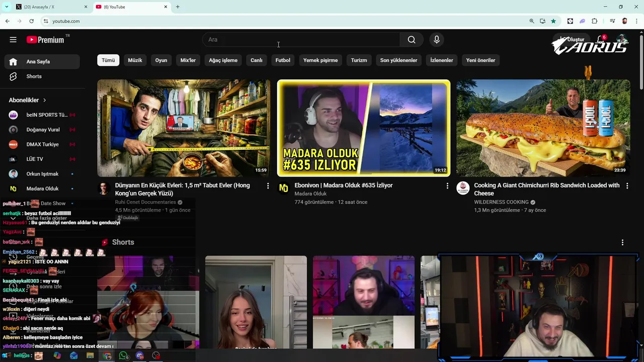Image resolution: width=644 pixels, height=362 pixels.
Task: Open LÜE TV subscription in sidebar
Action: click(42, 159)
